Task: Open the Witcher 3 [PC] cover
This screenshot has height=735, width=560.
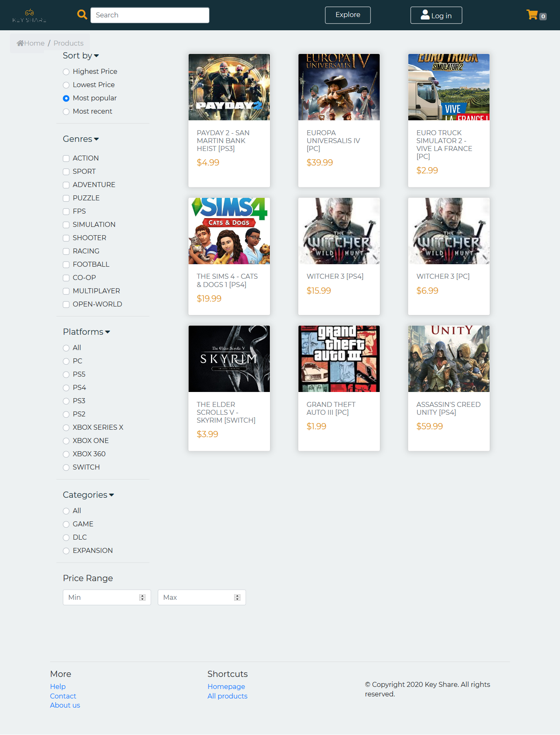Action: pos(449,231)
